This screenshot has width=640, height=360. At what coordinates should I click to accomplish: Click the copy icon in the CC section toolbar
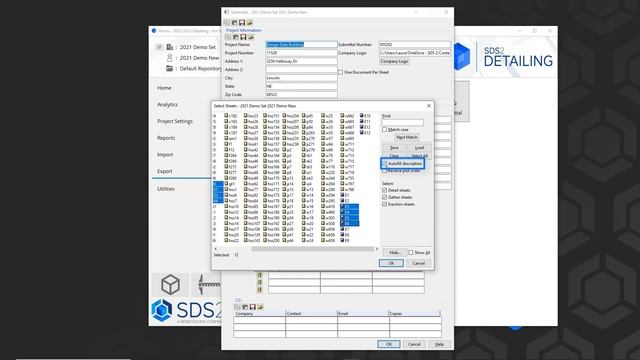(245, 307)
